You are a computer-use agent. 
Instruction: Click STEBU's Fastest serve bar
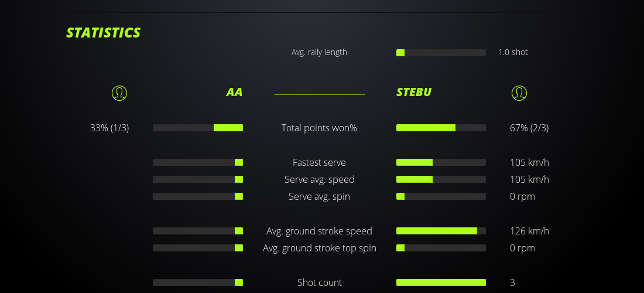[x=441, y=162]
